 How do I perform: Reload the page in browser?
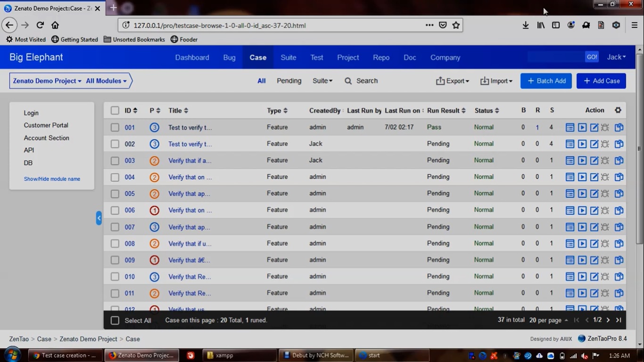(x=40, y=25)
